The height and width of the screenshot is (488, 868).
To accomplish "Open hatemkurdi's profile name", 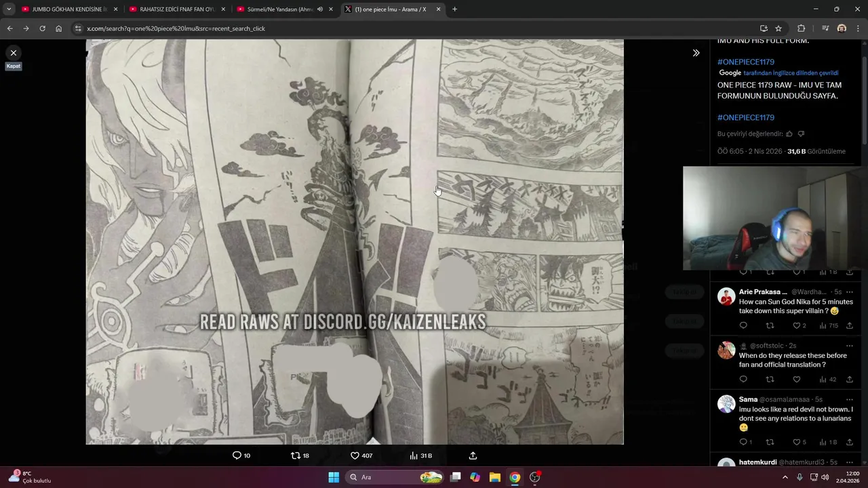I will click(757, 462).
